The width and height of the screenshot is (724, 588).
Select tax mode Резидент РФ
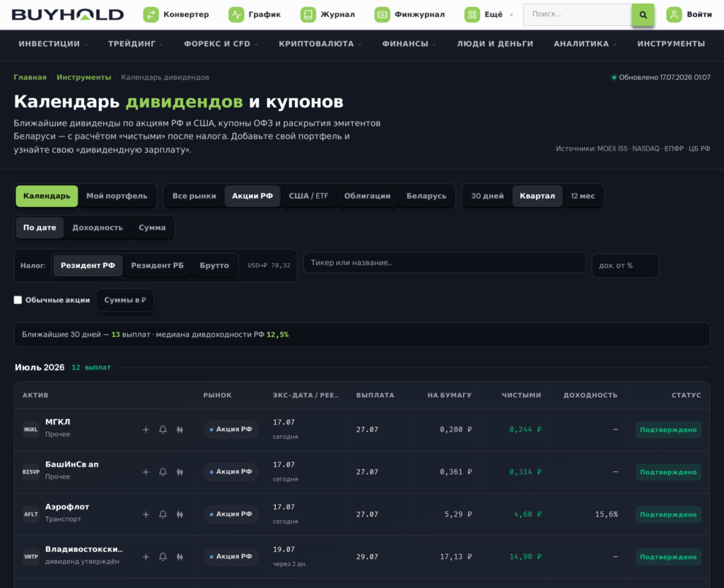[88, 266]
